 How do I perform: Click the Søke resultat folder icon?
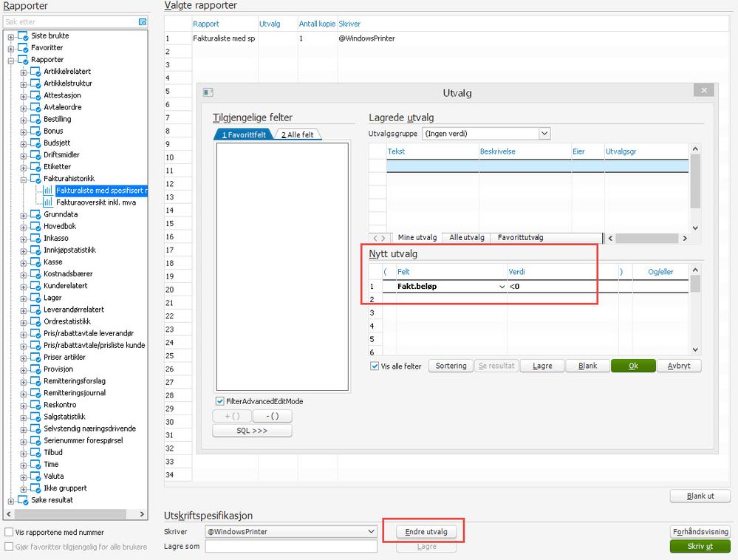pos(23,500)
